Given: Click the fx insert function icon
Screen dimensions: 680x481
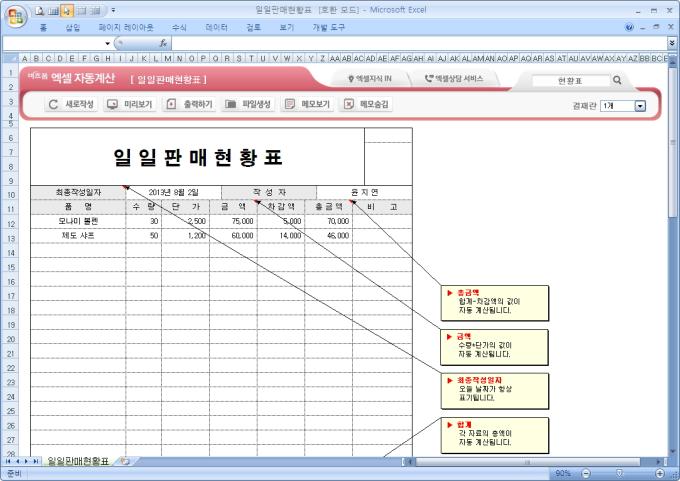Looking at the screenshot, I should point(163,43).
